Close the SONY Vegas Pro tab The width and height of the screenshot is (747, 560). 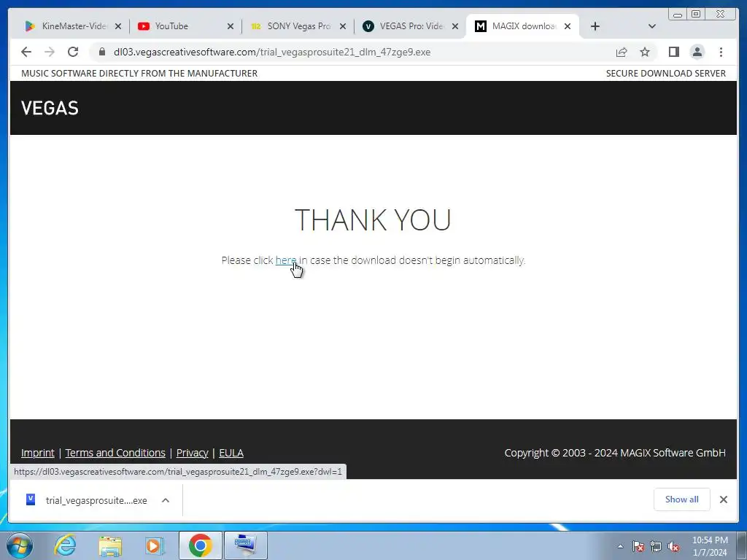point(343,26)
